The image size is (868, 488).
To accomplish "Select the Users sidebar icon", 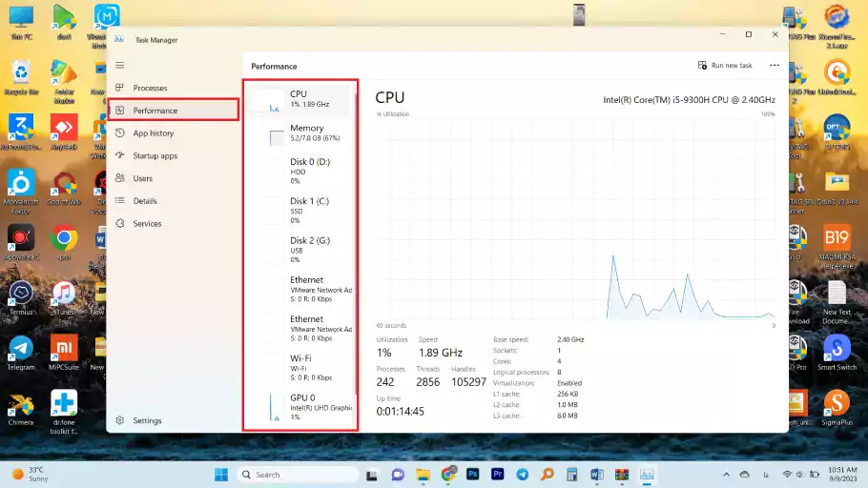I will (x=120, y=178).
